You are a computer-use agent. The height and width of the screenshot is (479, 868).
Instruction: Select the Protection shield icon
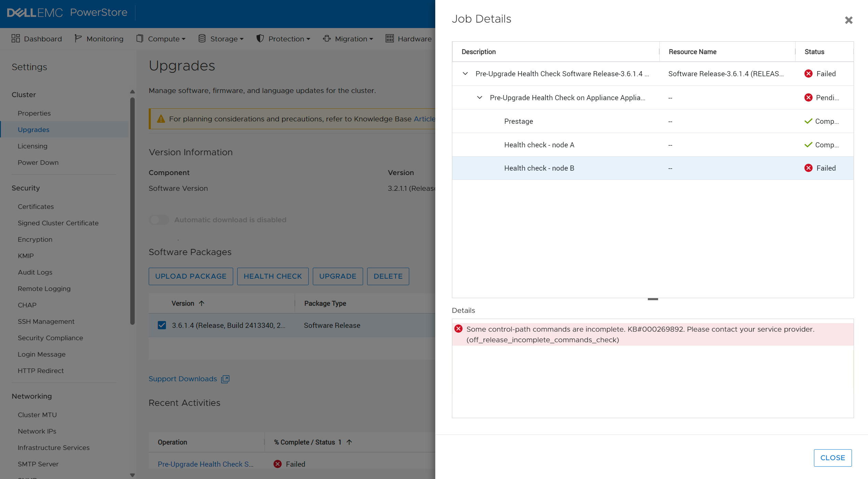(x=260, y=39)
